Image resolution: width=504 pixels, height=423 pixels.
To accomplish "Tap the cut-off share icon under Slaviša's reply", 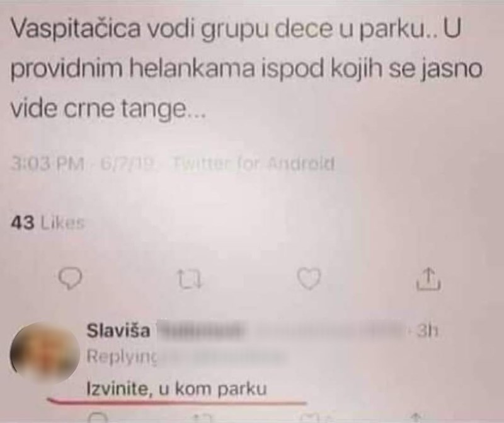I will tap(416, 418).
